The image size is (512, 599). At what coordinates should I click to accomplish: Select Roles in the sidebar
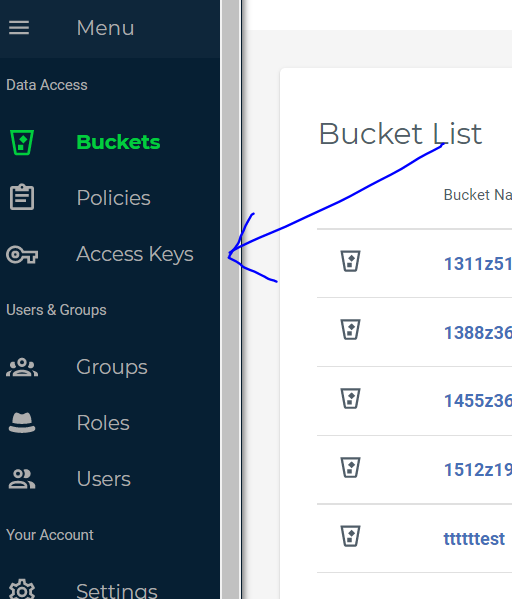click(103, 423)
